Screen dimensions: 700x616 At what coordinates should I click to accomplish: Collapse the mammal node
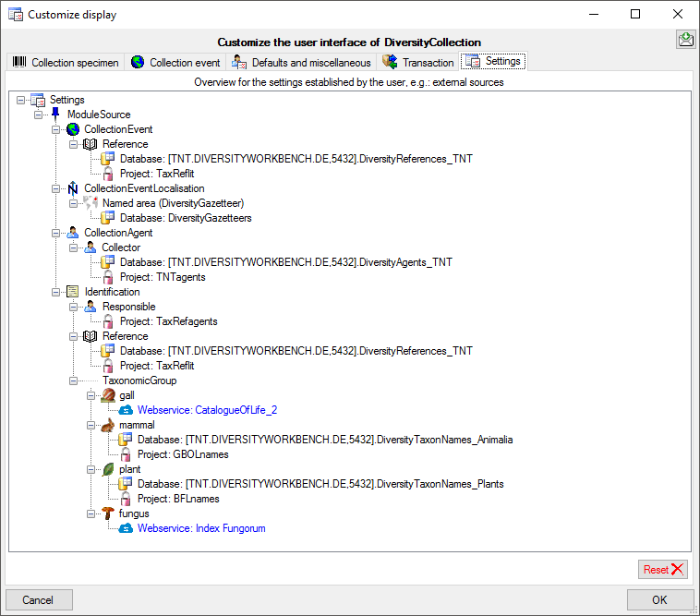tap(91, 425)
